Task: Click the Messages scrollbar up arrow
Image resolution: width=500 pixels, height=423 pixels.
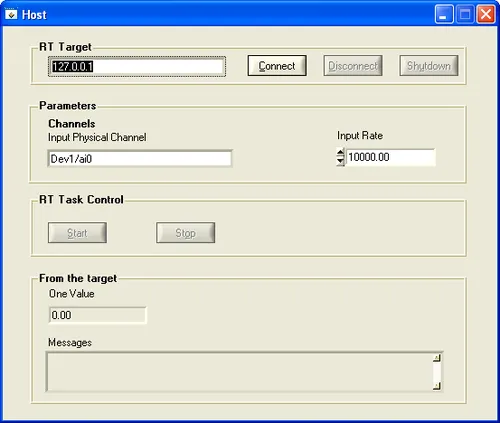Action: pos(437,358)
